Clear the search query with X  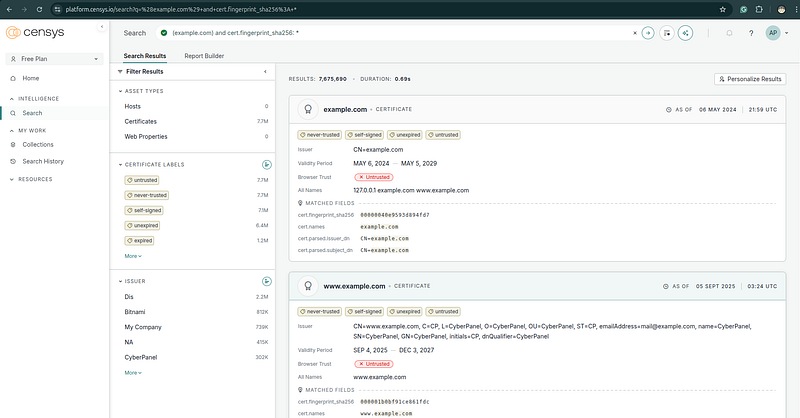click(635, 33)
